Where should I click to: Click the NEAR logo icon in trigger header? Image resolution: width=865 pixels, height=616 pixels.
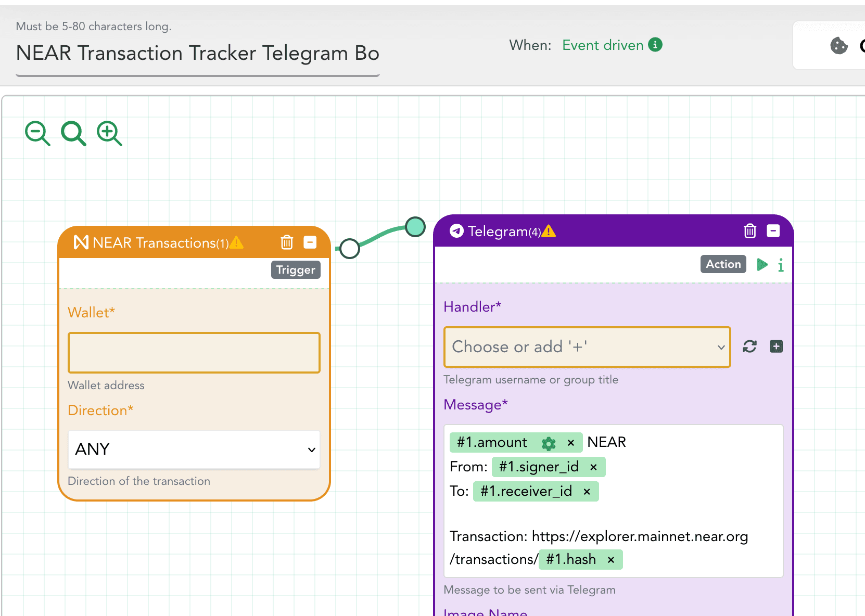click(x=81, y=242)
